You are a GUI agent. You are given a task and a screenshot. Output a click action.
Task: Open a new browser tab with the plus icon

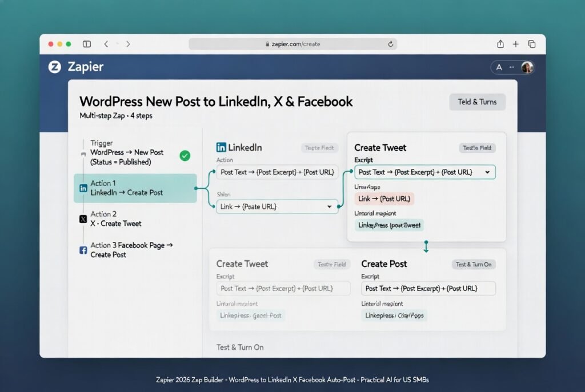click(x=516, y=43)
